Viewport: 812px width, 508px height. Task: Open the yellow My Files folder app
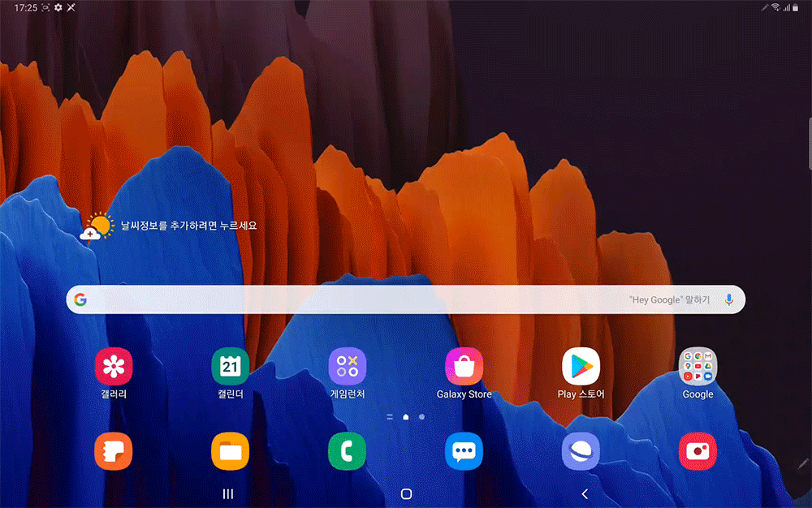click(231, 451)
